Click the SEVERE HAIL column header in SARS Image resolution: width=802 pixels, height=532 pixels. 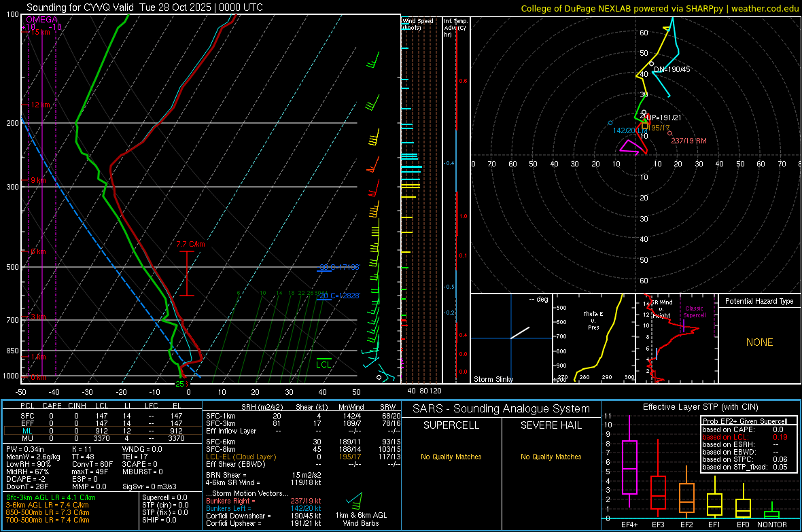click(551, 425)
